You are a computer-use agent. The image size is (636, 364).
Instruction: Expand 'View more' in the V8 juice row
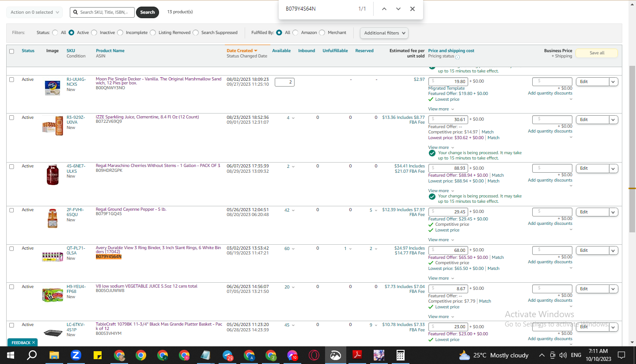click(441, 317)
